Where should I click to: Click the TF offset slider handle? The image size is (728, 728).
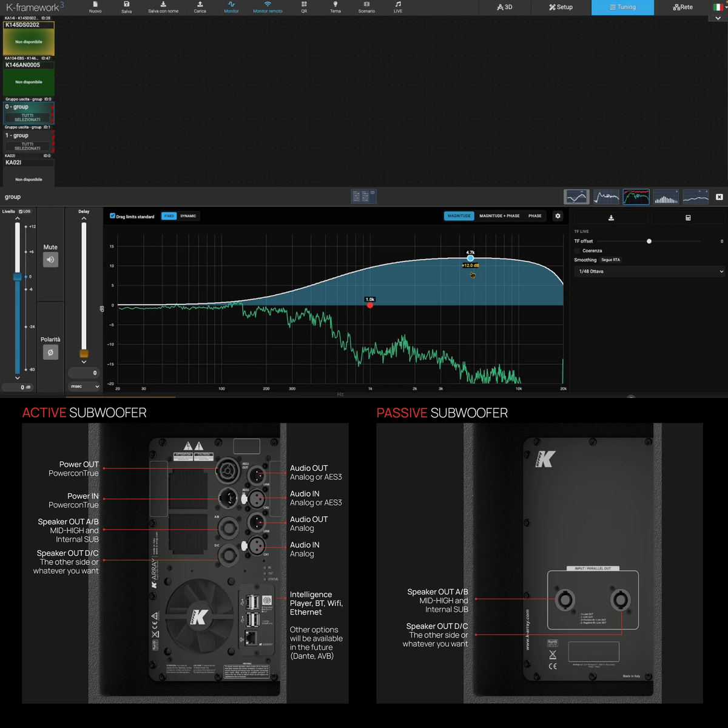(x=649, y=241)
